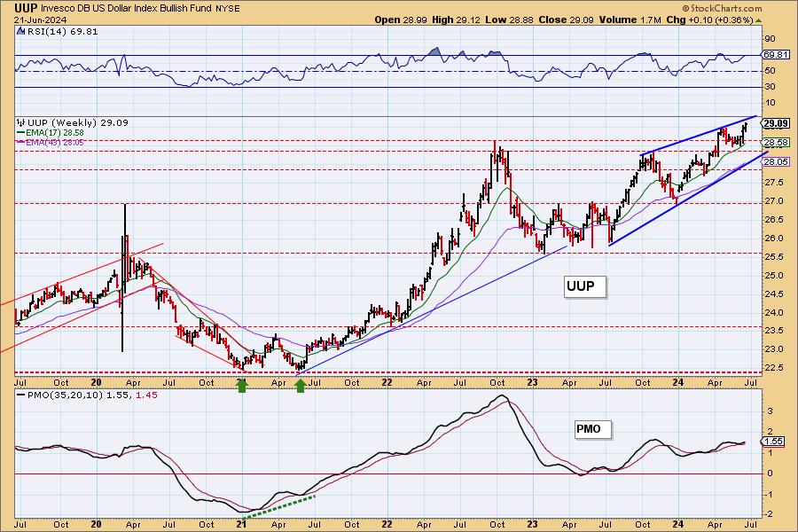Click the EMA(17) 28.58 legend text
The image size is (798, 532).
click(x=54, y=133)
